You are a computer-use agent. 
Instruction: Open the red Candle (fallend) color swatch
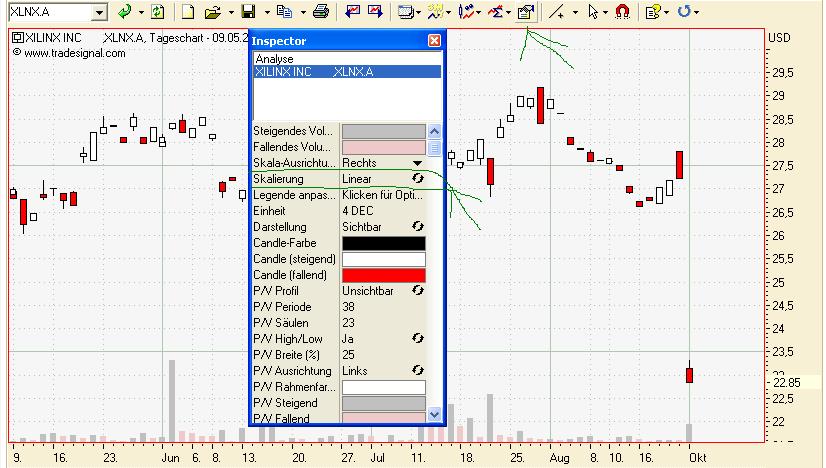[x=384, y=275]
